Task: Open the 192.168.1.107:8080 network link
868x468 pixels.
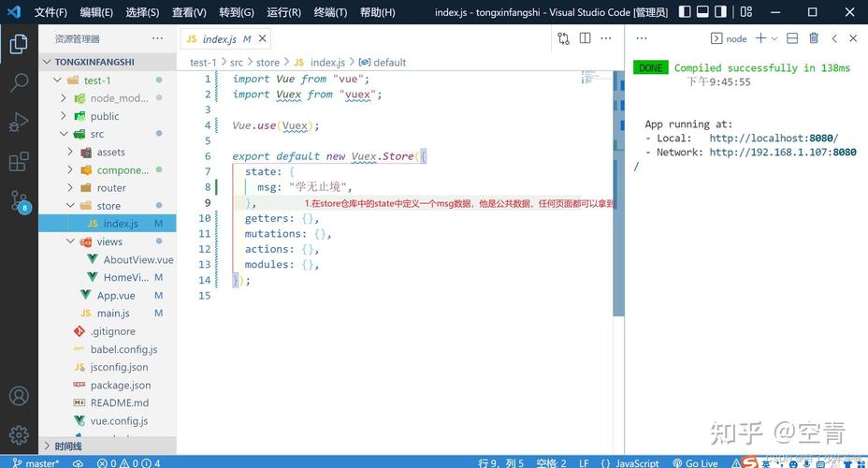Action: pos(783,152)
